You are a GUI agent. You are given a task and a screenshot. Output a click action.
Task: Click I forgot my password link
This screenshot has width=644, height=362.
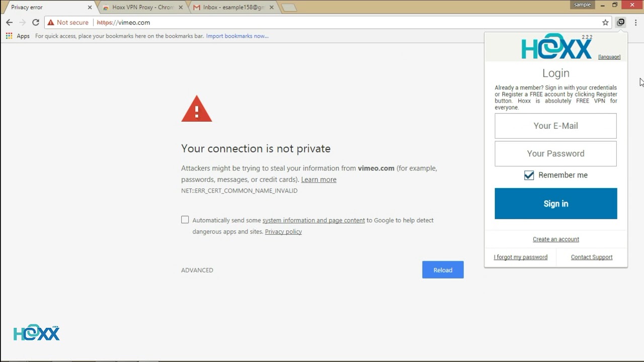[521, 257]
